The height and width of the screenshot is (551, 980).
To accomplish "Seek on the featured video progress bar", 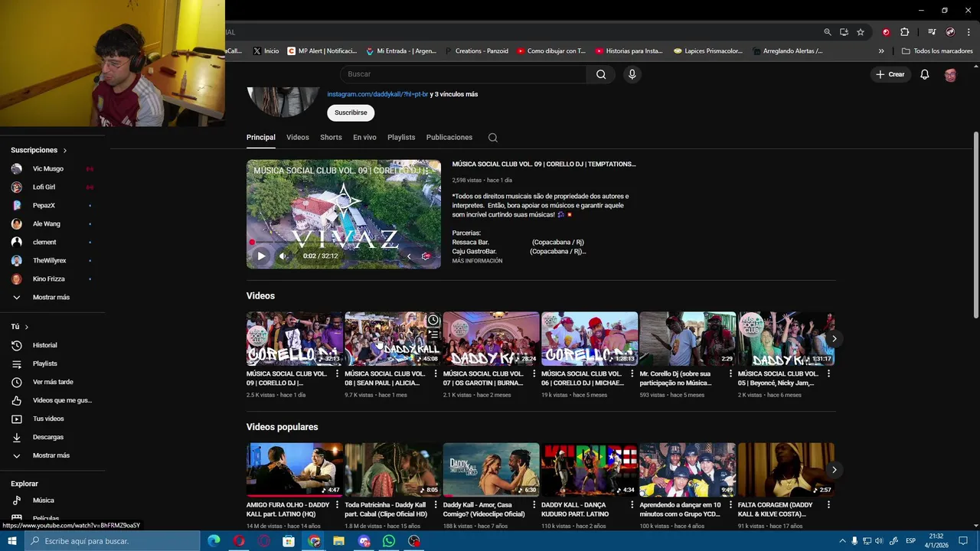I will tap(344, 243).
